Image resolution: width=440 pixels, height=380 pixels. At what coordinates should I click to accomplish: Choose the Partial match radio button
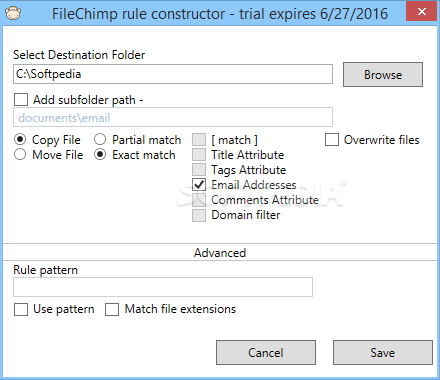[x=100, y=139]
